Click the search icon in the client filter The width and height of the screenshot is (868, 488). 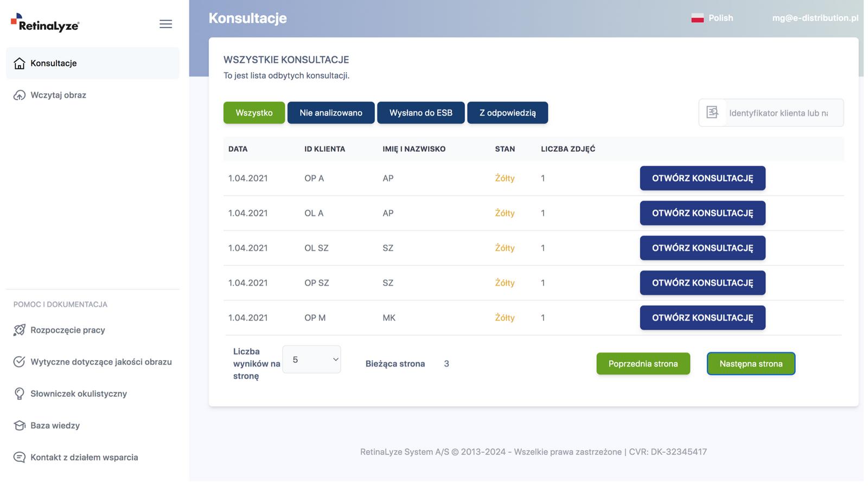(712, 113)
